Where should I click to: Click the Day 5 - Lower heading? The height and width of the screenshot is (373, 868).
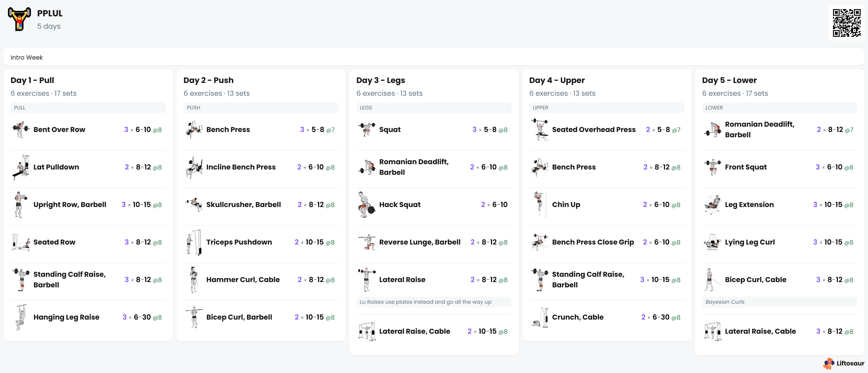(x=729, y=80)
